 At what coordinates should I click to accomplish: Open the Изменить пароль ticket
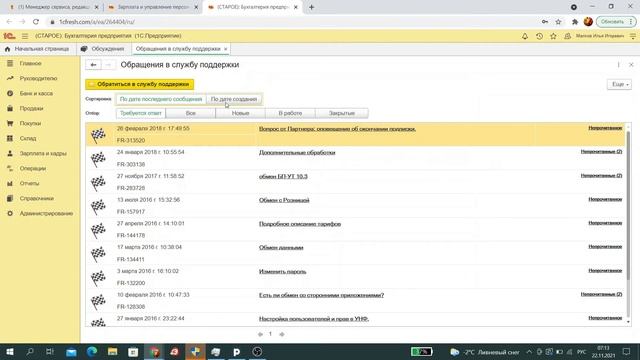click(x=282, y=271)
